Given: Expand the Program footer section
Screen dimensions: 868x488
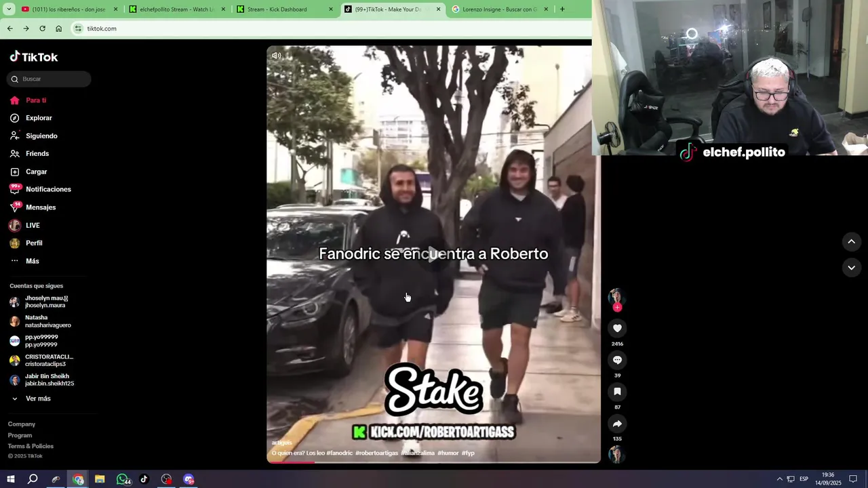Looking at the screenshot, I should pyautogui.click(x=20, y=435).
